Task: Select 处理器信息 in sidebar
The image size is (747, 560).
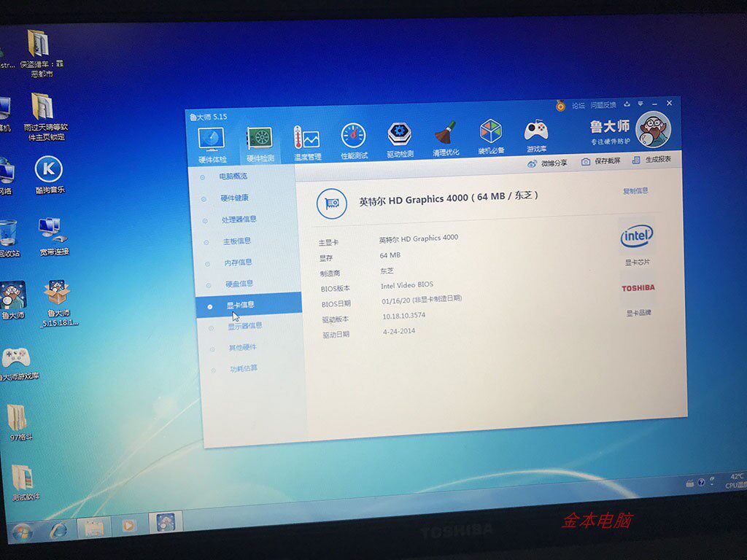Action: coord(239,219)
